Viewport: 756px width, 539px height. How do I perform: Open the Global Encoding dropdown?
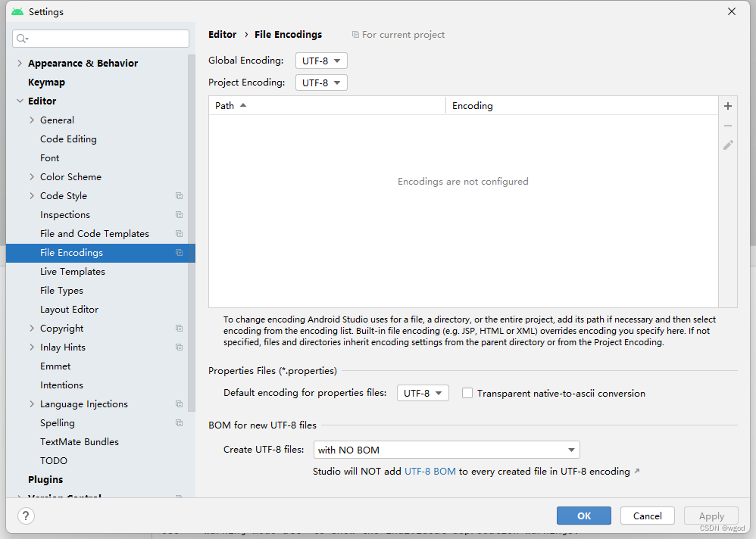[x=321, y=61]
